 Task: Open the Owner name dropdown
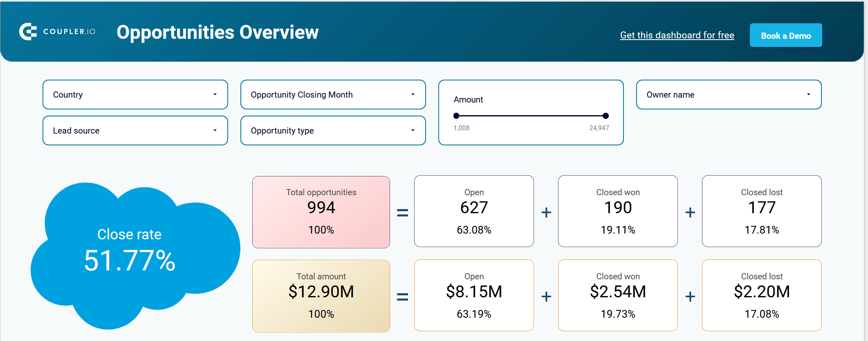(729, 95)
